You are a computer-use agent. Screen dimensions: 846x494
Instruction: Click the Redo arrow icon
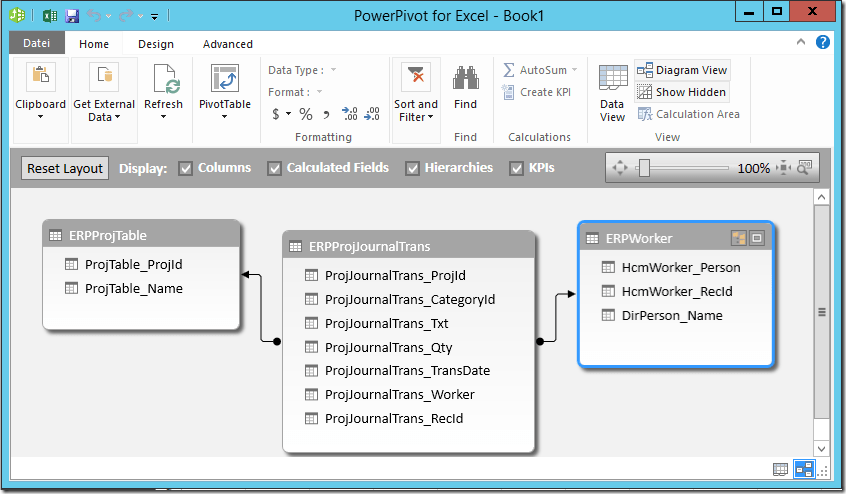[x=126, y=16]
